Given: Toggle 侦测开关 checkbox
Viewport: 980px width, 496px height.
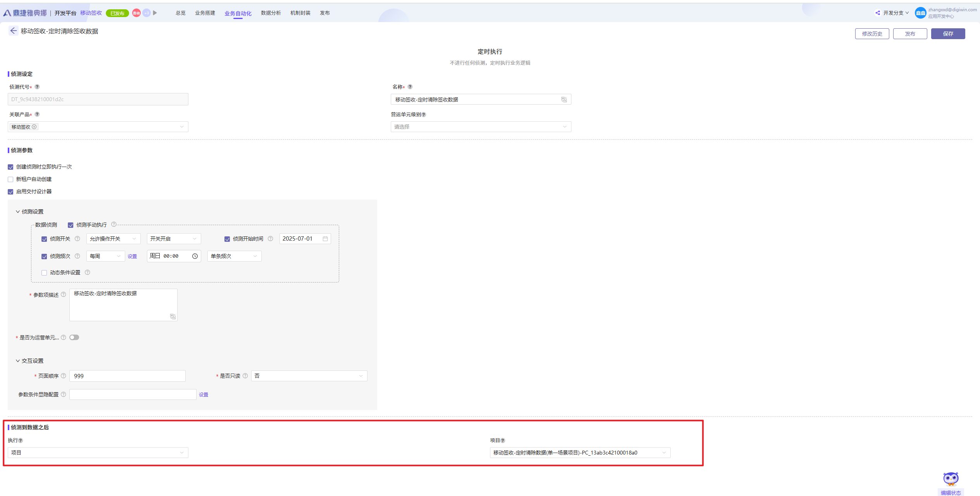Looking at the screenshot, I should pos(44,239).
